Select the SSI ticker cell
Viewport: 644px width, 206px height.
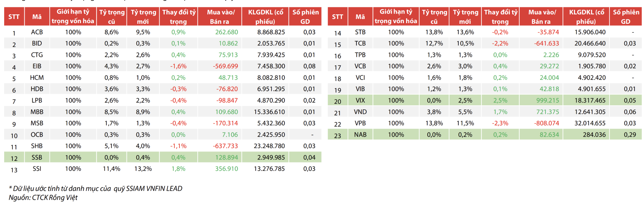[x=37, y=169]
